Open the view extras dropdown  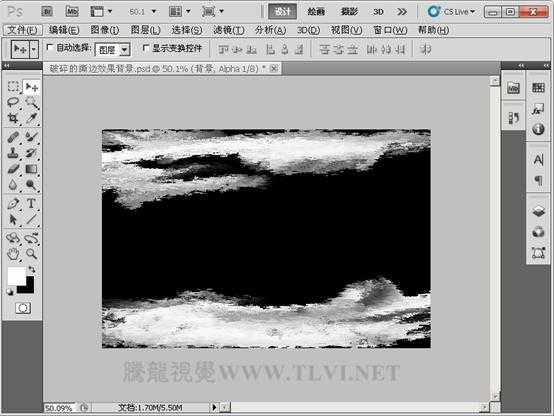click(x=101, y=12)
